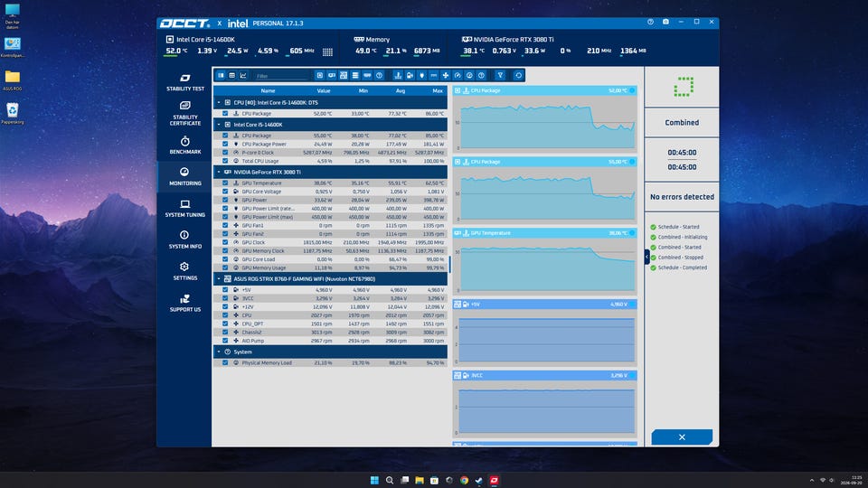This screenshot has width=868, height=488.
Task: Uncheck AIO Pump checkbox
Action: click(225, 341)
